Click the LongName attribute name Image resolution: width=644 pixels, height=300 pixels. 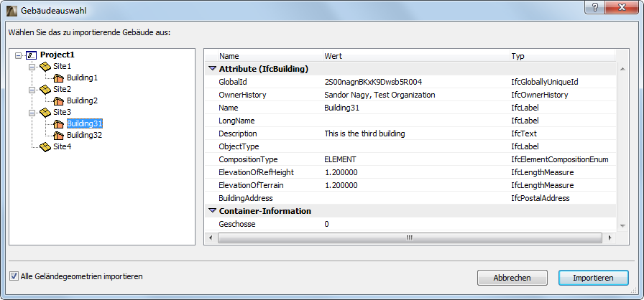coord(236,121)
